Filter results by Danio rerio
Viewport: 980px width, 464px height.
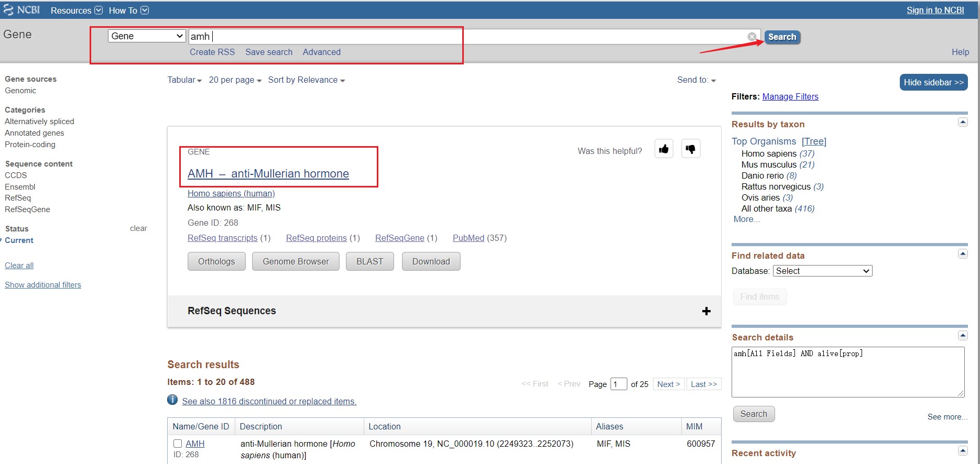point(763,175)
